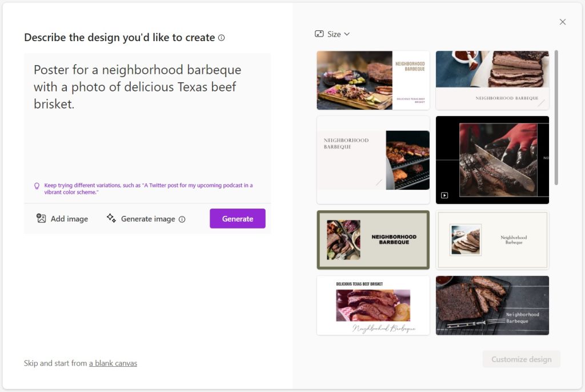
Task: Click the info icon next to Generate image
Action: click(182, 219)
